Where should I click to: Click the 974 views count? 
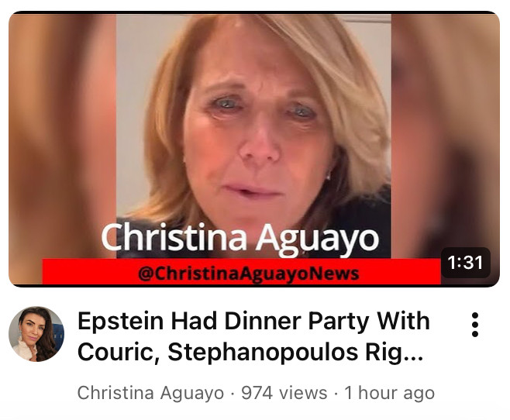click(284, 393)
